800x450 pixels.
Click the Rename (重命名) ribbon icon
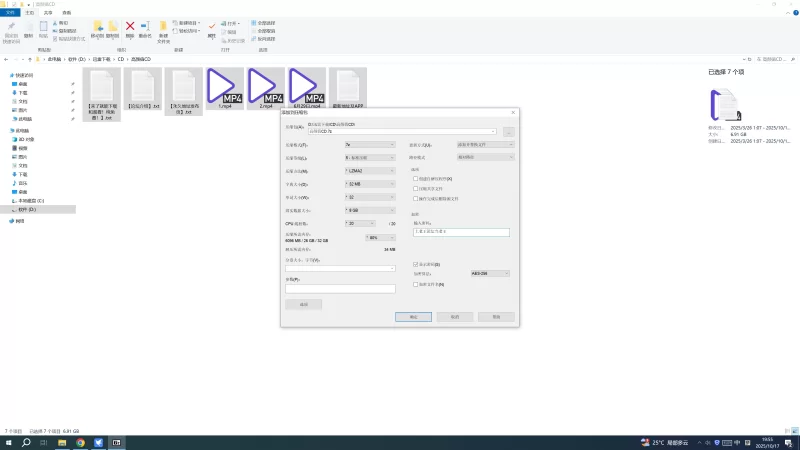point(146,27)
